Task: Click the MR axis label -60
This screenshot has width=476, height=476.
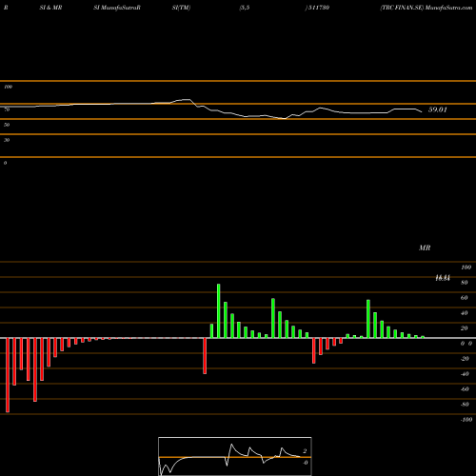Action: click(465, 389)
